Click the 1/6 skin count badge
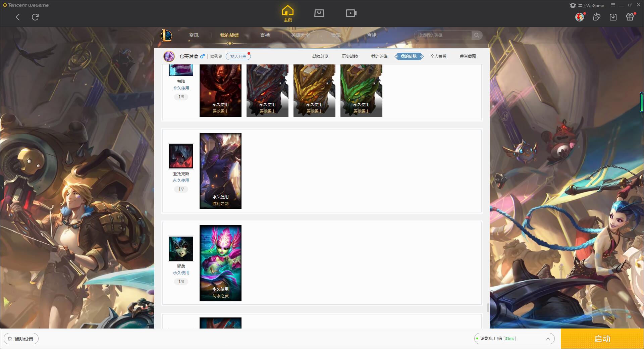This screenshot has height=349, width=644. [181, 97]
